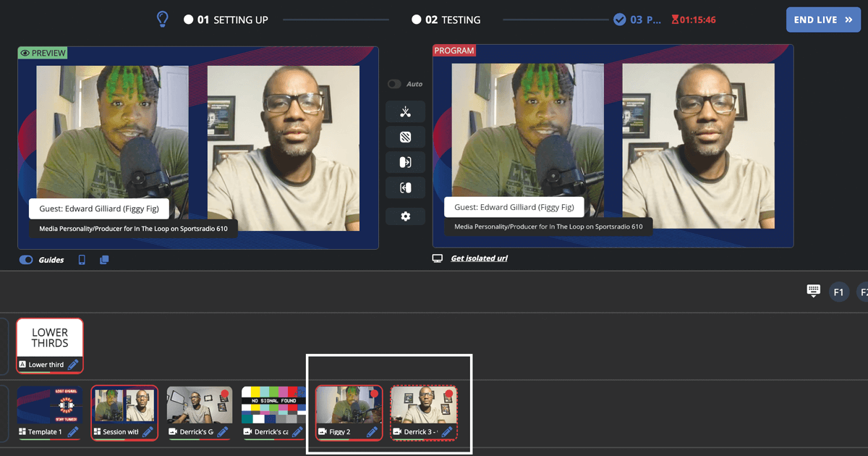Click the layout grid icon beside Template 1
Viewport: 868px width, 456px height.
pos(22,432)
